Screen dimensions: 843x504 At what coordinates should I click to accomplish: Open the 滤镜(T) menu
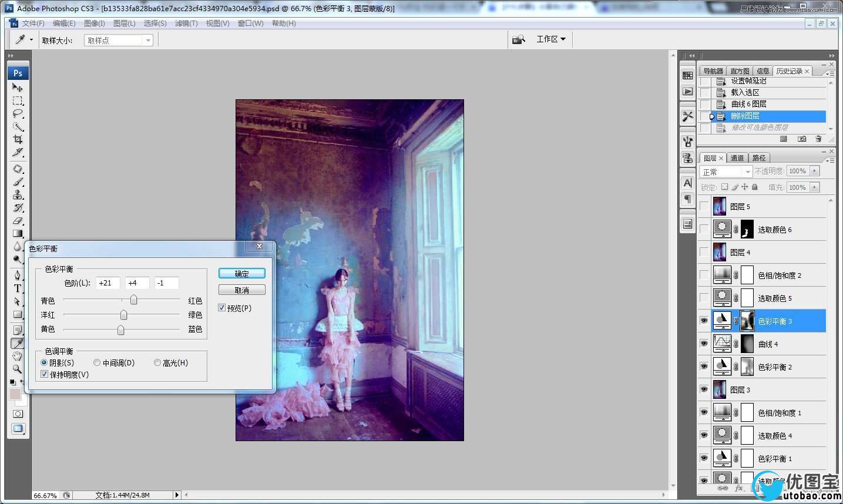(186, 23)
